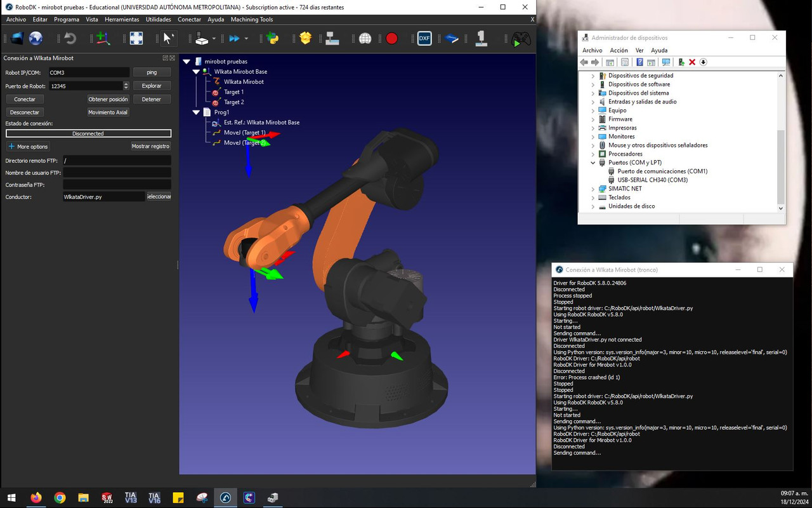Open SolidWorks 2022 from the taskbar
The width and height of the screenshot is (812, 508).
click(107, 498)
